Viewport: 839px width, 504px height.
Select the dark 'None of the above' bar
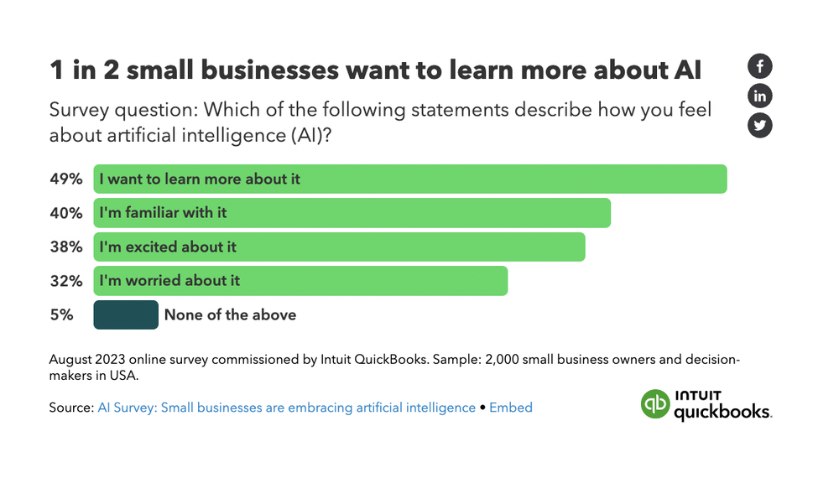(x=125, y=314)
